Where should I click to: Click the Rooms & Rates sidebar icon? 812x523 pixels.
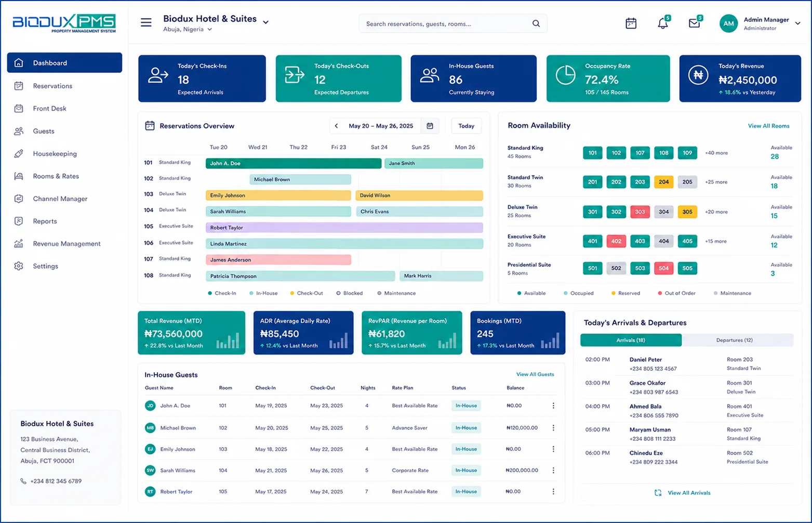[19, 176]
